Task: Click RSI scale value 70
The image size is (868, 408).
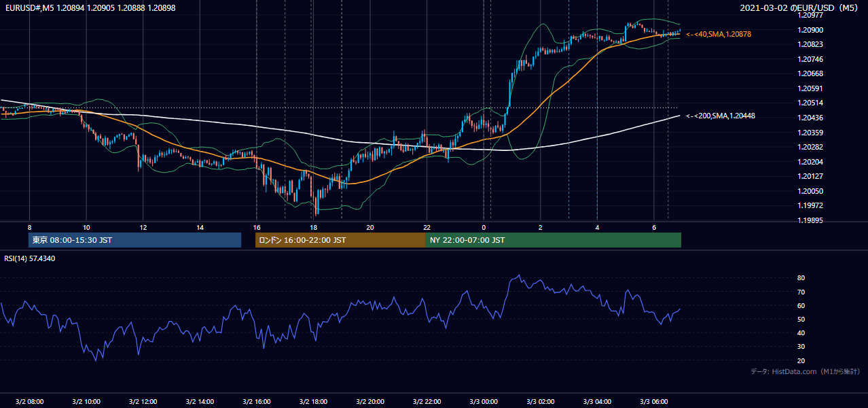Action: [x=801, y=292]
